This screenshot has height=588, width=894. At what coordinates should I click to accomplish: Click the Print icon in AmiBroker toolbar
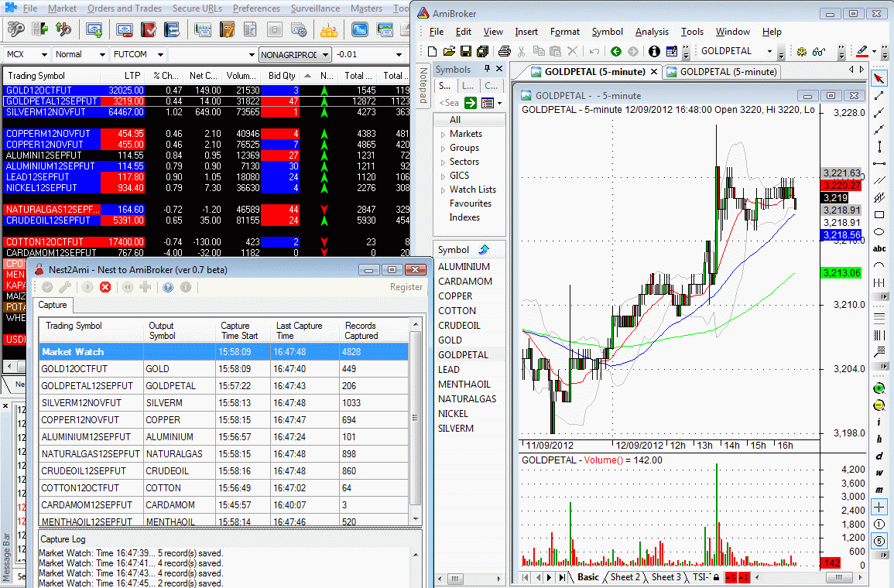point(505,51)
